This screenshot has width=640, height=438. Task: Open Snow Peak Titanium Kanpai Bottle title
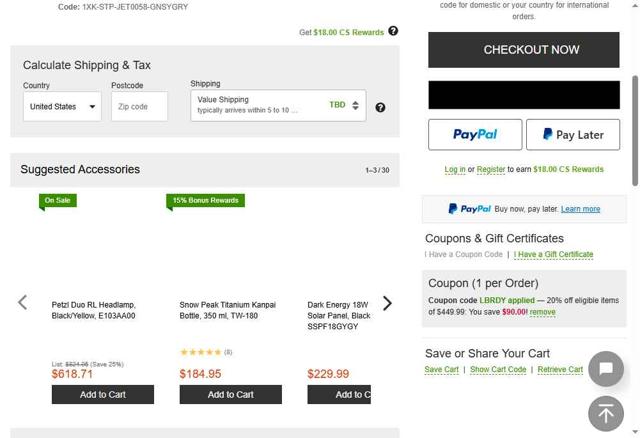point(228,310)
